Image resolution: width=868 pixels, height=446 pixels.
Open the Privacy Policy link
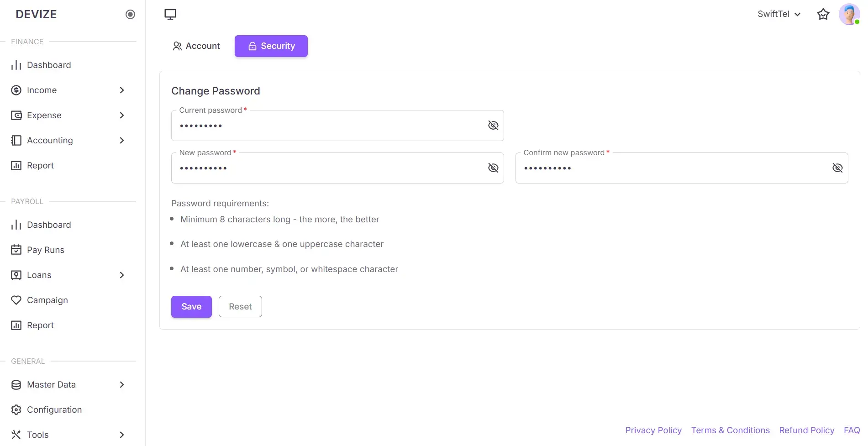pos(653,430)
